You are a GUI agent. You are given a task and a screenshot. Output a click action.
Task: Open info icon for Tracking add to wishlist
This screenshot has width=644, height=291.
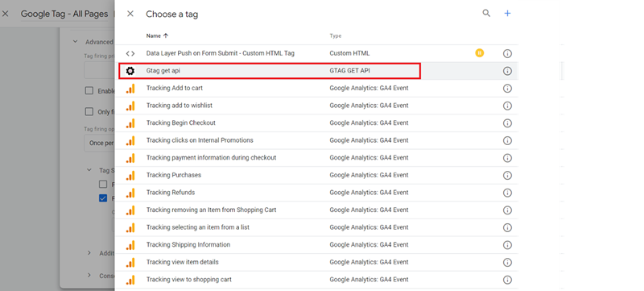(507, 106)
